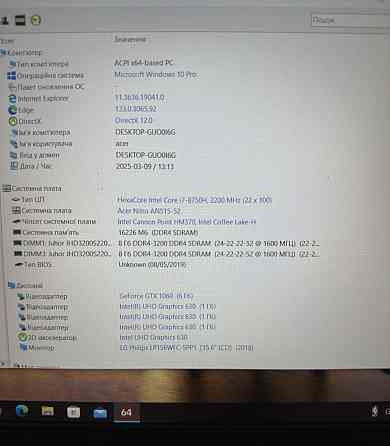Open the blue taskbar app next to Store

coord(100,413)
